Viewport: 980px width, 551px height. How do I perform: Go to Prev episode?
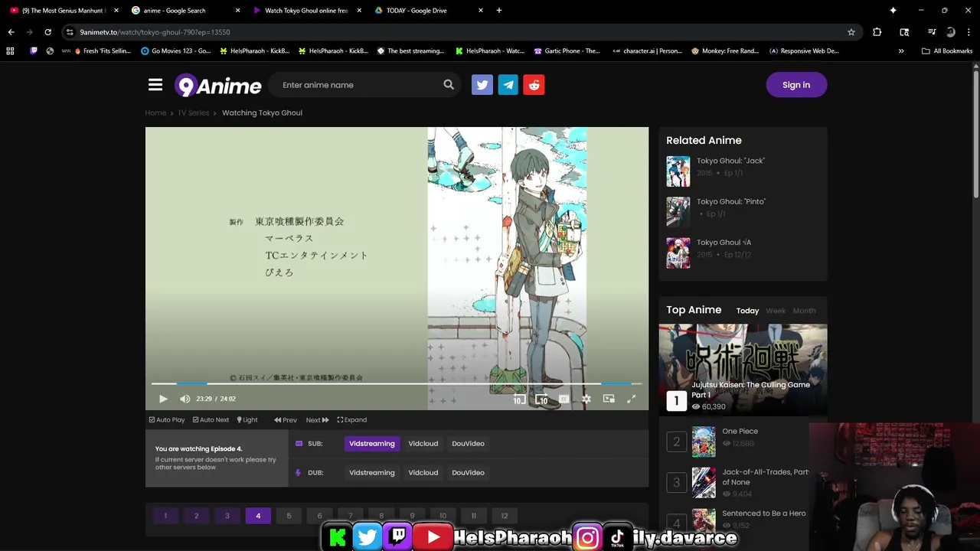click(286, 419)
